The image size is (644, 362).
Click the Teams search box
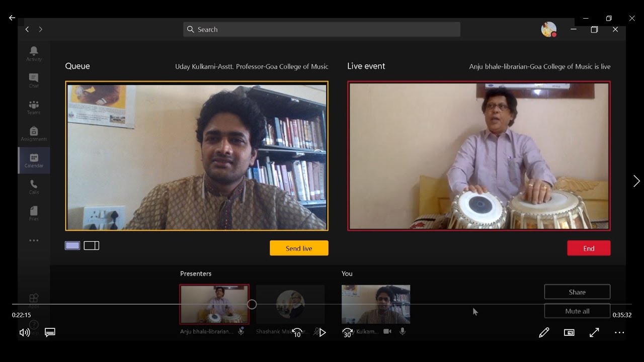pos(321,30)
